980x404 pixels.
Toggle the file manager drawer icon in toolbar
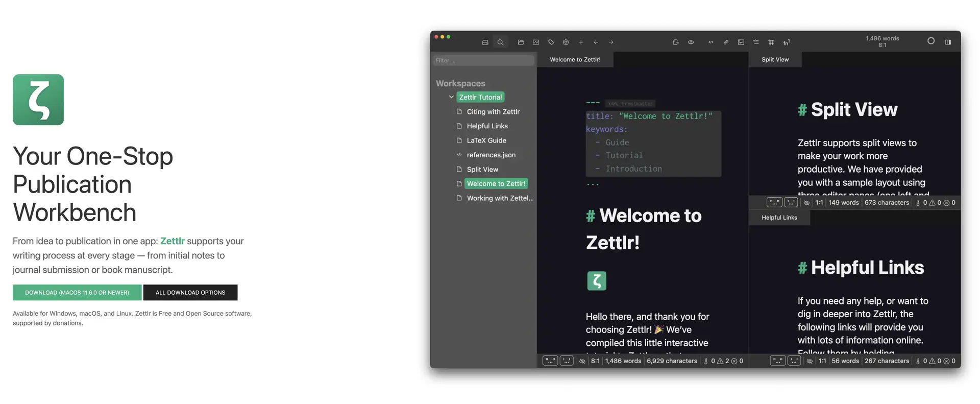click(x=485, y=42)
